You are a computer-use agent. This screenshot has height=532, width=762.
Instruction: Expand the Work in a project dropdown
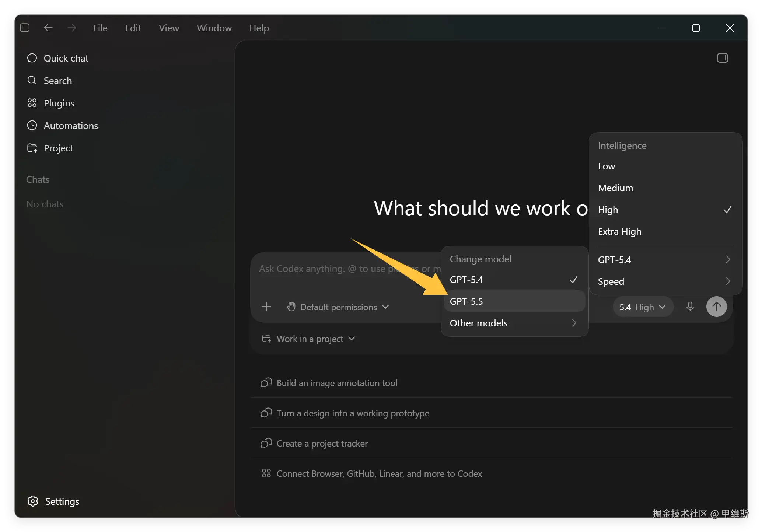(x=309, y=339)
